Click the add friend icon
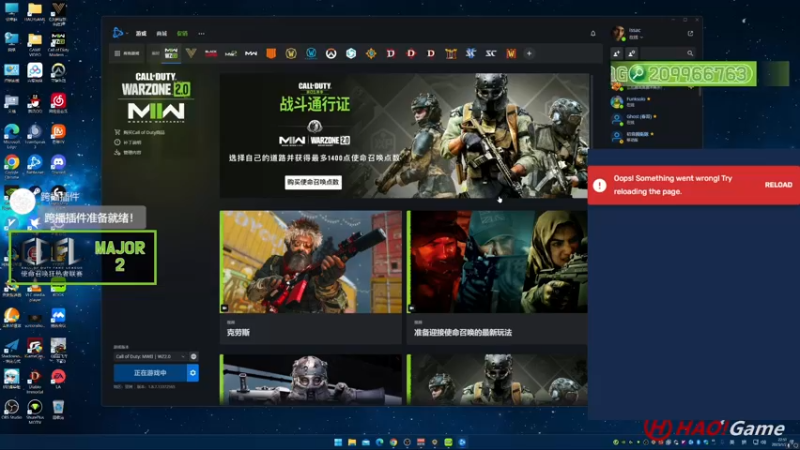 pyautogui.click(x=616, y=53)
